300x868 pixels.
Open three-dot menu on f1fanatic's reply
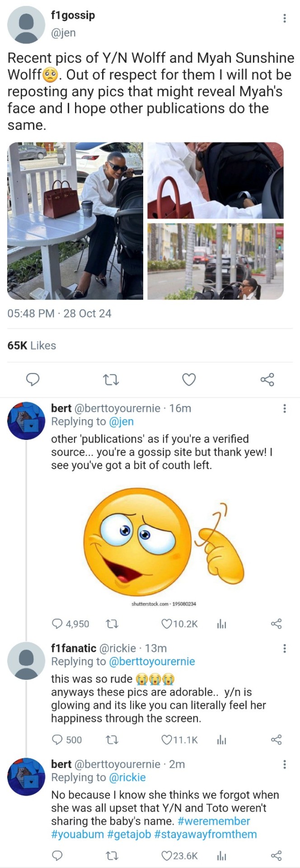coord(284,648)
